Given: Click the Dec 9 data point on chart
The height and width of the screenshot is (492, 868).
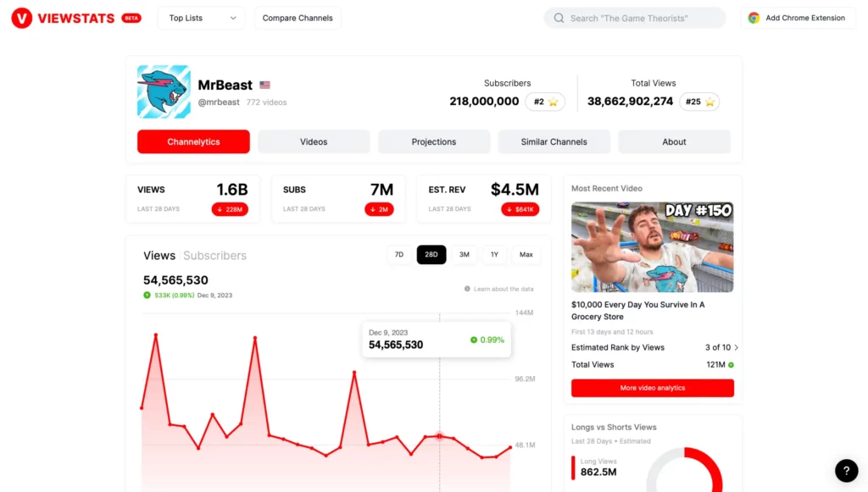Looking at the screenshot, I should [440, 436].
